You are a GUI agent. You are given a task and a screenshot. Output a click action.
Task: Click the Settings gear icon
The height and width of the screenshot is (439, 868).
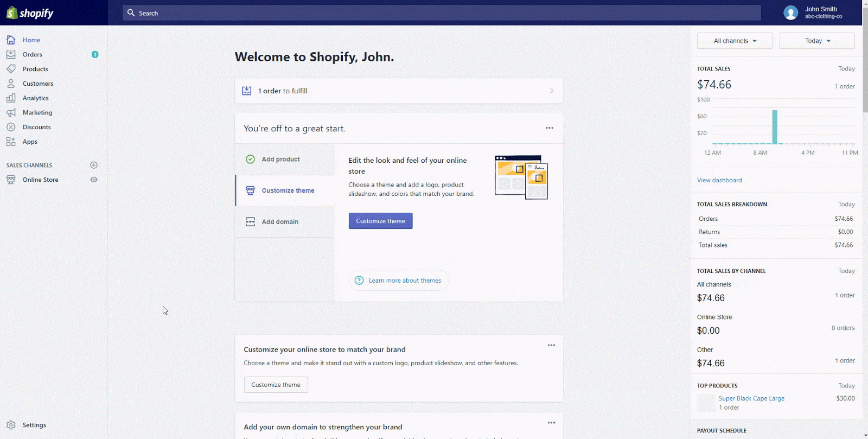pyautogui.click(x=11, y=425)
